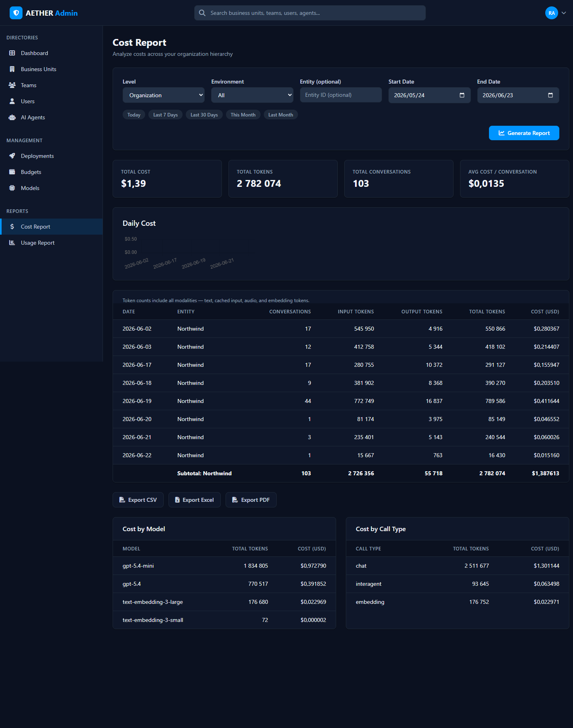Image resolution: width=573 pixels, height=728 pixels.
Task: Click the Total Cost $1,39 card
Action: tap(167, 179)
